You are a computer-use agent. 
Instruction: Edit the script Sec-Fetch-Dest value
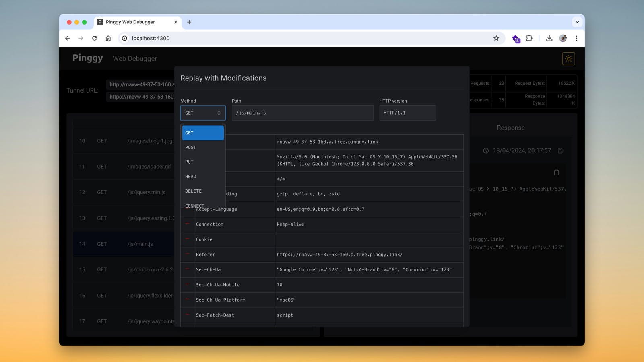(369, 315)
